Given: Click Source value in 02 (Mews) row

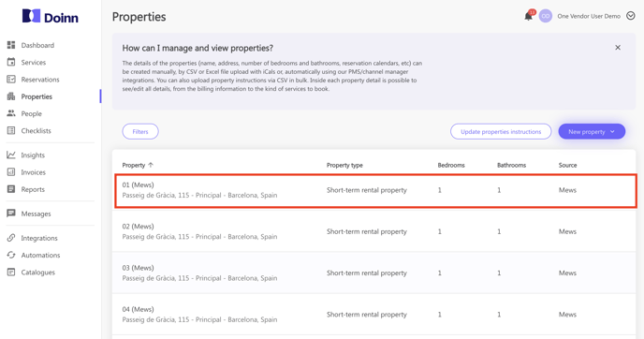Looking at the screenshot, I should point(567,231).
